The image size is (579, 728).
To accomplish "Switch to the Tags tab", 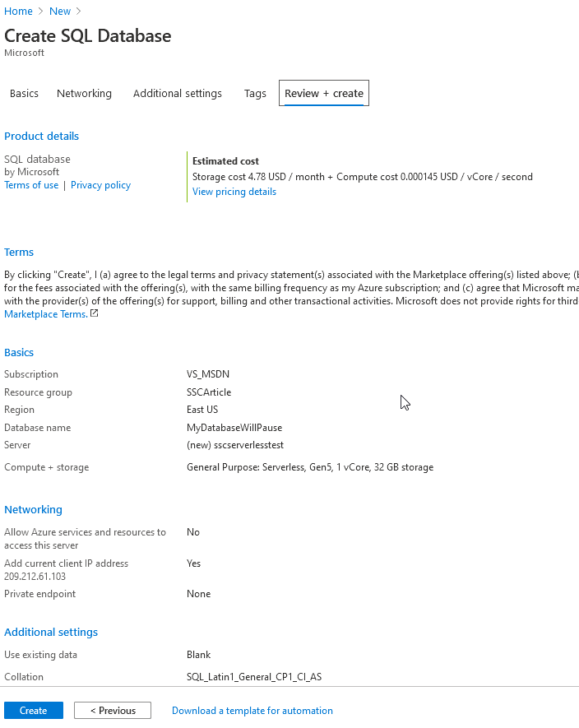I will pyautogui.click(x=255, y=94).
